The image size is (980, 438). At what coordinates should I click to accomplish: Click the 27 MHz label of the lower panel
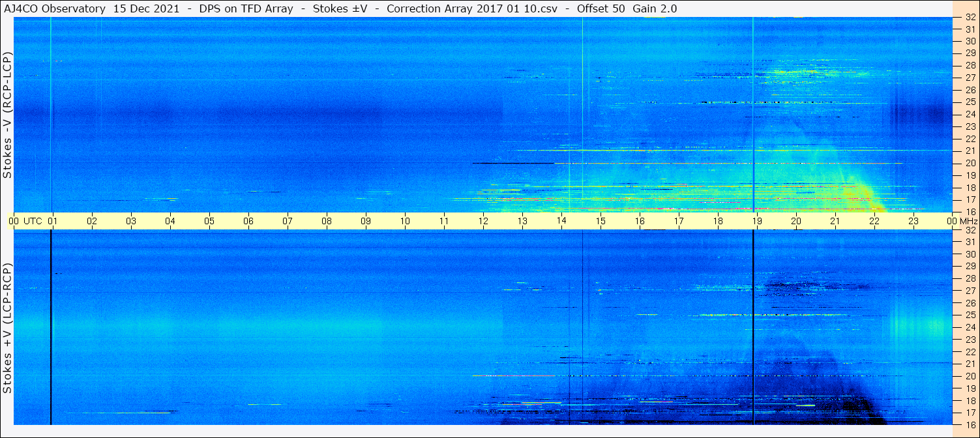[x=970, y=291]
